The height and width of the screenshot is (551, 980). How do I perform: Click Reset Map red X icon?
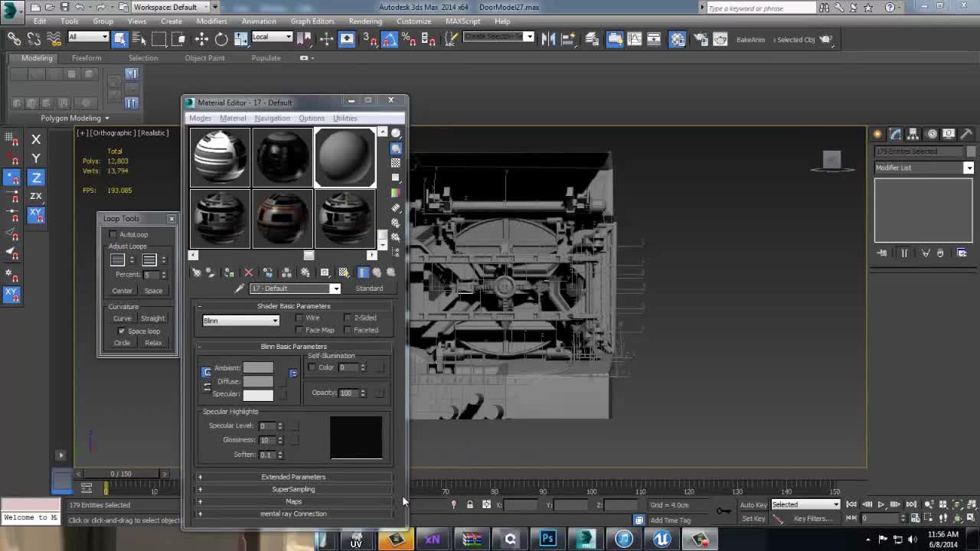[x=248, y=272]
